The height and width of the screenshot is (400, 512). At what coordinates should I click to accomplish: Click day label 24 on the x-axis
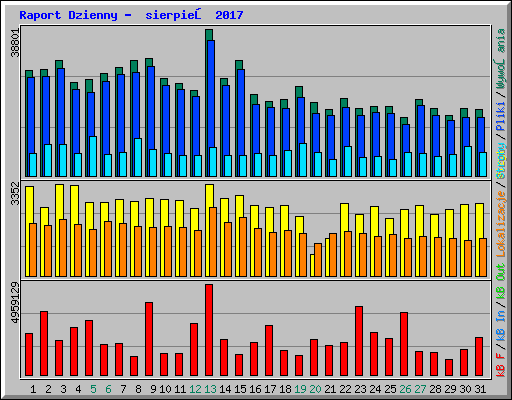375,389
